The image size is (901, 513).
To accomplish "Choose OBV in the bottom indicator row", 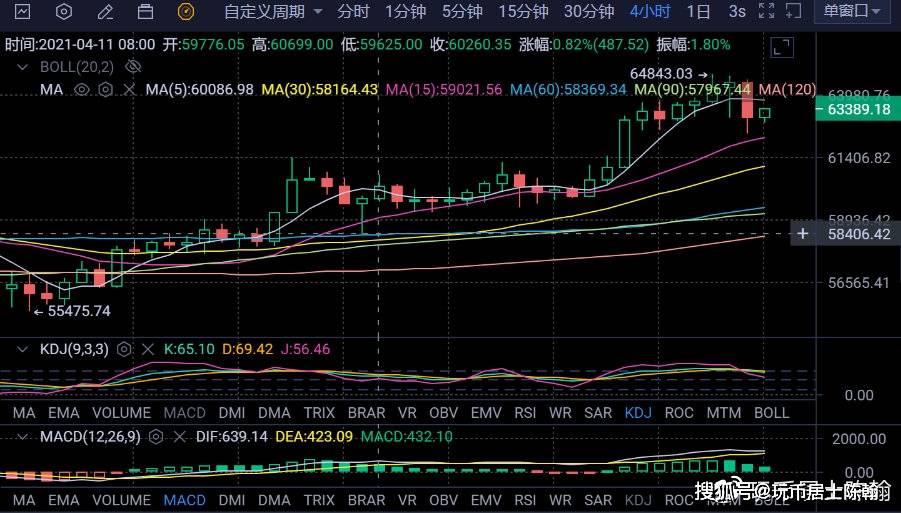I will [x=444, y=500].
